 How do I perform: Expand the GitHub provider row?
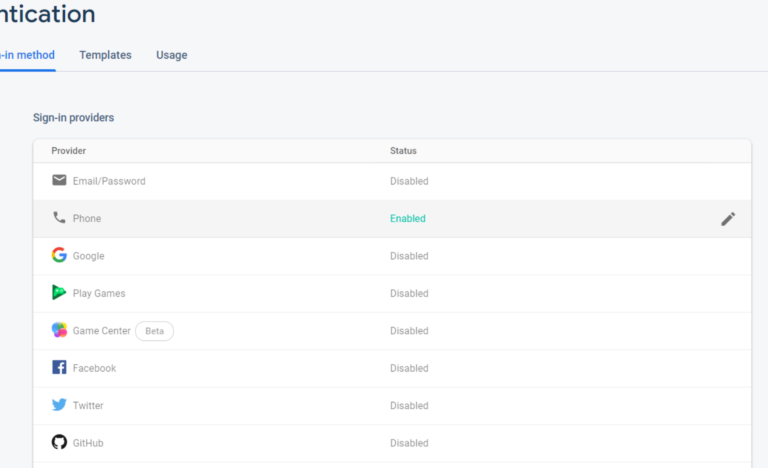pos(88,443)
